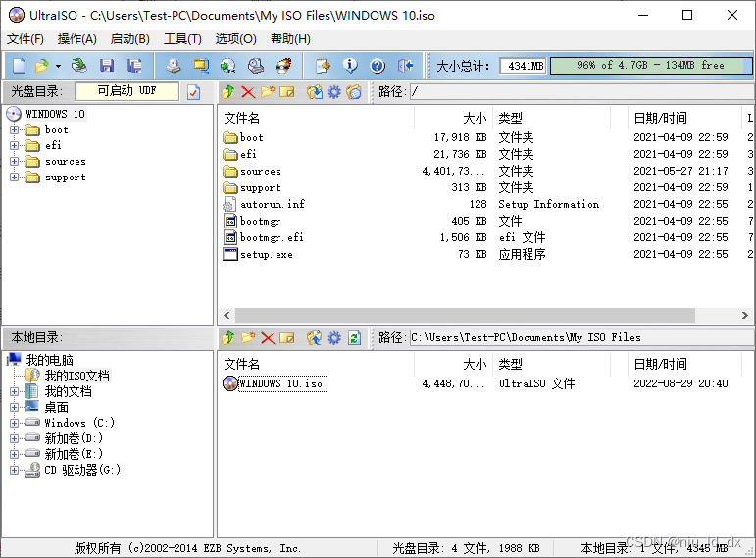Expand the 我的文档 node in local tree
Image resolution: width=756 pixels, height=558 pixels.
click(14, 391)
